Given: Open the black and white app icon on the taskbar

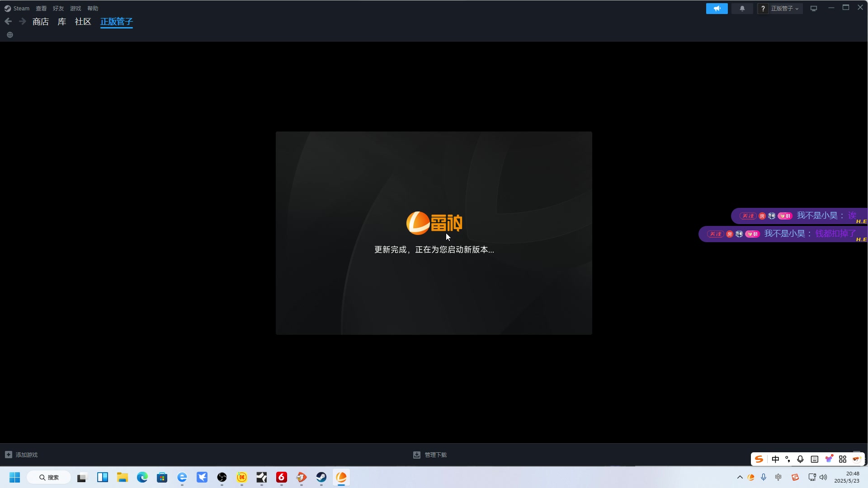Looking at the screenshot, I should pyautogui.click(x=262, y=477).
